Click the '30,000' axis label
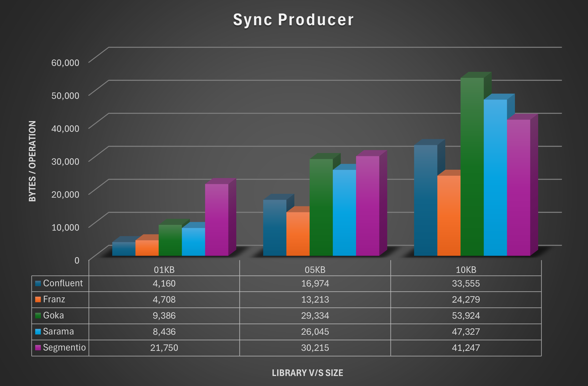The width and height of the screenshot is (588, 386). [65, 161]
